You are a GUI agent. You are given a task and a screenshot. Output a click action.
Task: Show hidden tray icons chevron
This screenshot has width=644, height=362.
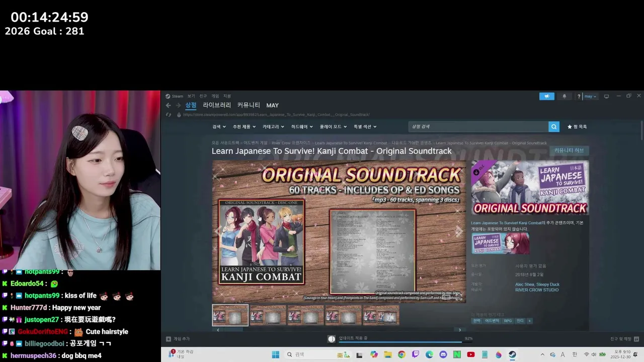(x=542, y=354)
